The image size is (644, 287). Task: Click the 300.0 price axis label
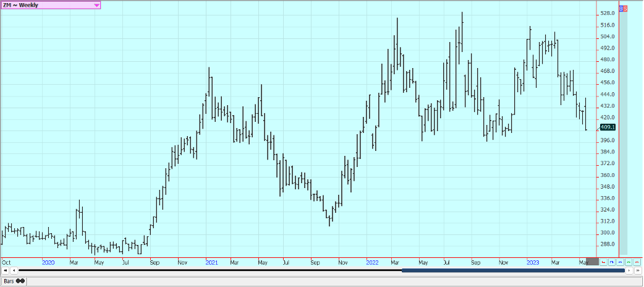tap(608, 233)
